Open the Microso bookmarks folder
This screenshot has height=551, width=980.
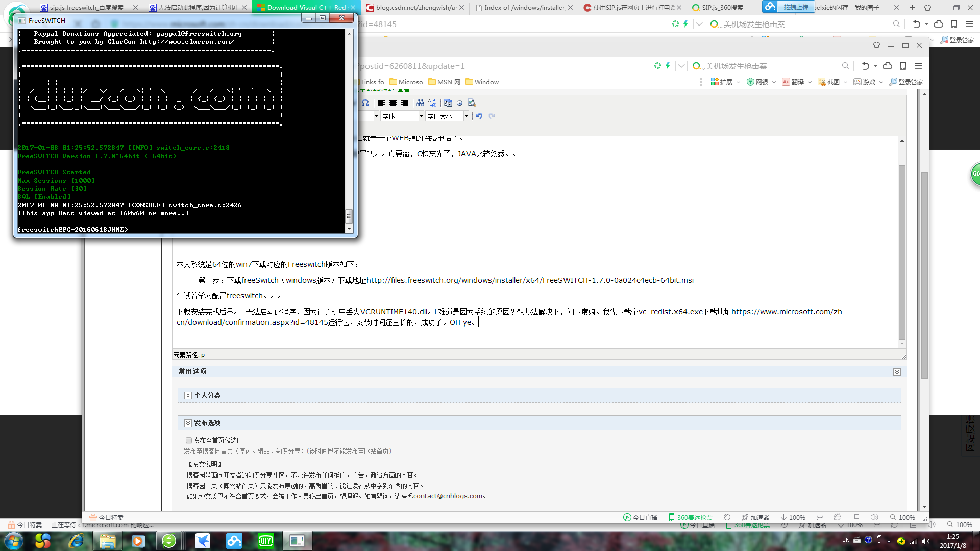406,82
